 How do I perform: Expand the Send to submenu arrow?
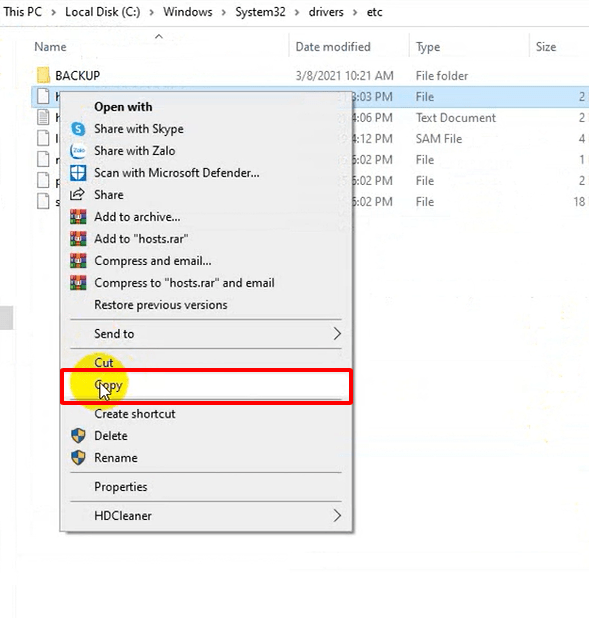[x=337, y=334]
